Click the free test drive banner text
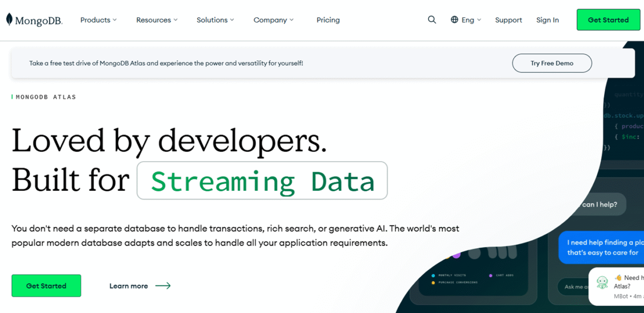644x313 pixels. tap(166, 63)
